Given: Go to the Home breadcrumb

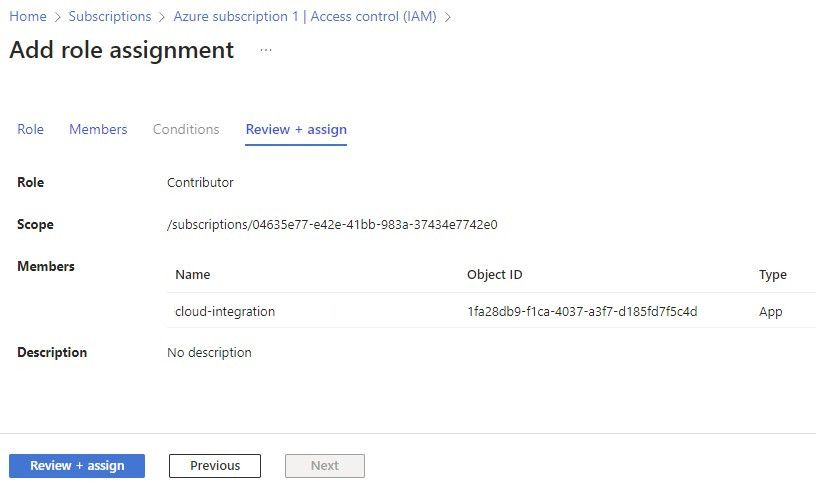Looking at the screenshot, I should (x=28, y=16).
